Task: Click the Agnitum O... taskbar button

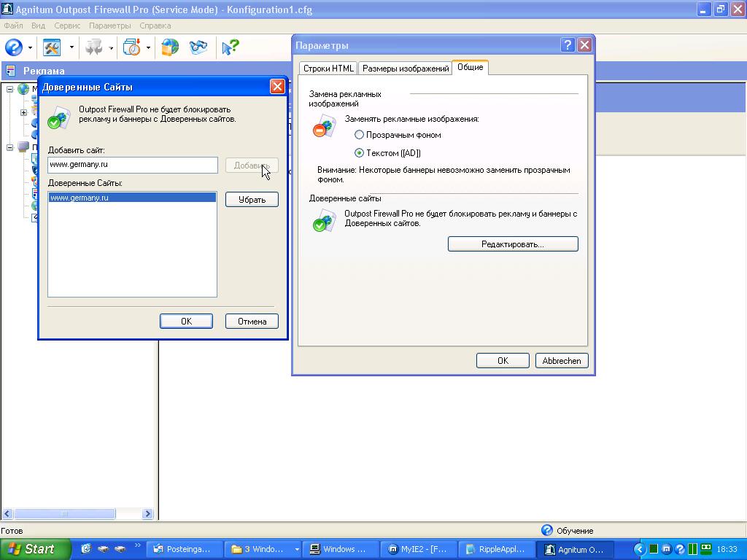Action: point(575,549)
